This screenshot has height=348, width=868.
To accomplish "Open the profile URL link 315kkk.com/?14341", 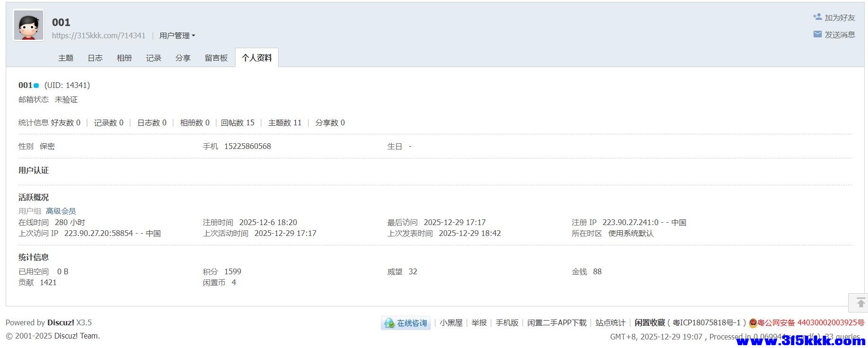I will [x=98, y=35].
